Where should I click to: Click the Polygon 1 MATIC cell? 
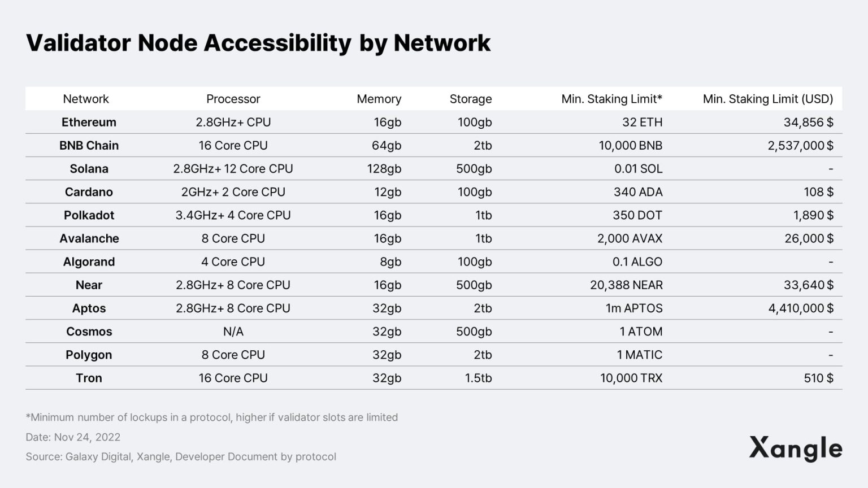pos(639,355)
